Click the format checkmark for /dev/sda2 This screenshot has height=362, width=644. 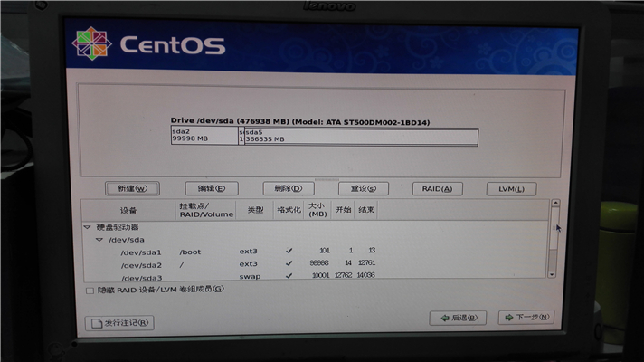tap(289, 263)
